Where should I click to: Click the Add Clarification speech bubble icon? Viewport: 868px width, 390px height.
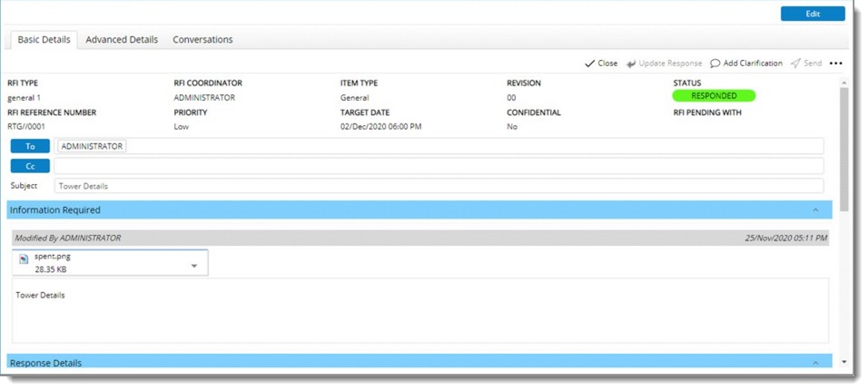[715, 63]
